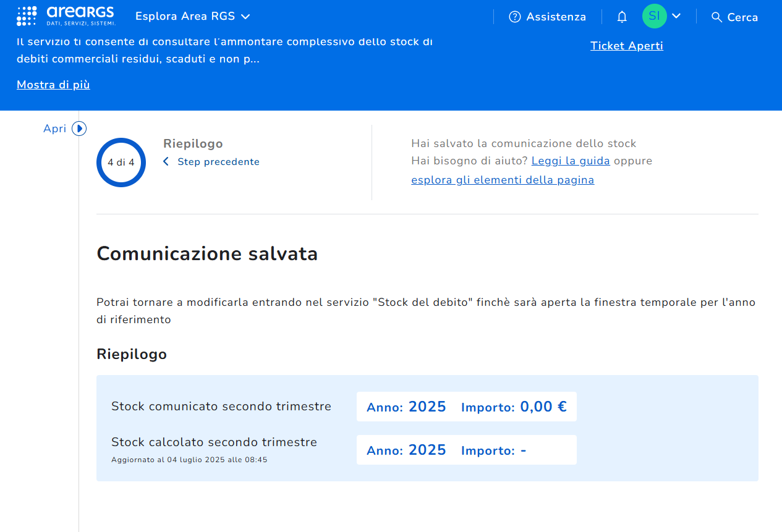Expand the user account chevron beside avatar
The height and width of the screenshot is (532, 782).
676,16
